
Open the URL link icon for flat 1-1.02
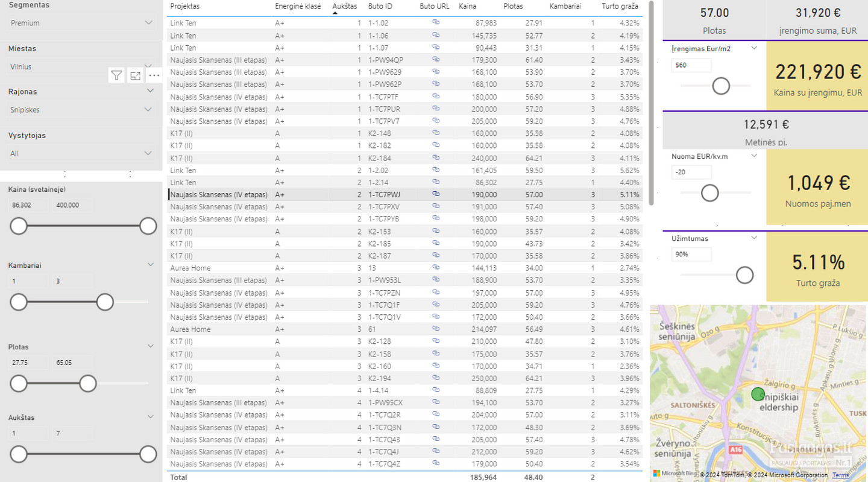[x=436, y=23]
